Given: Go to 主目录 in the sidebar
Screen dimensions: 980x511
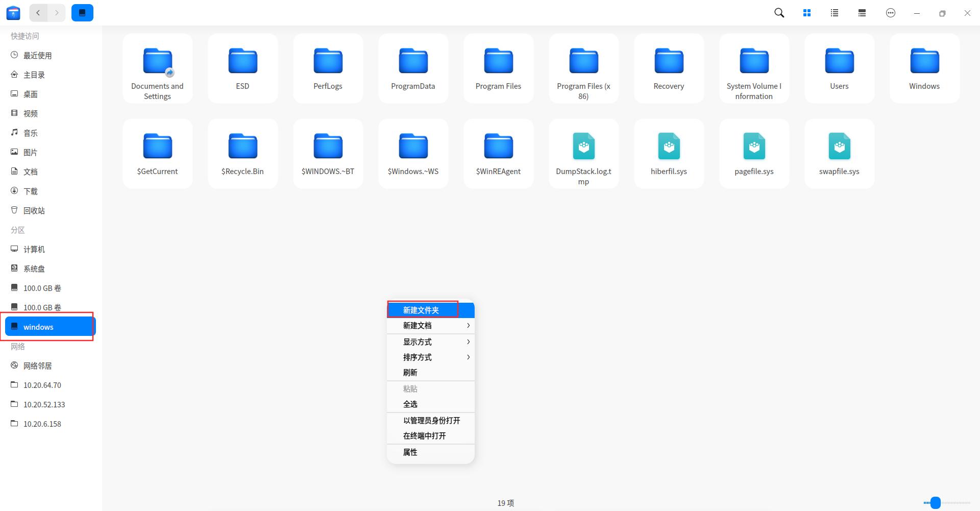Looking at the screenshot, I should [x=51, y=75].
